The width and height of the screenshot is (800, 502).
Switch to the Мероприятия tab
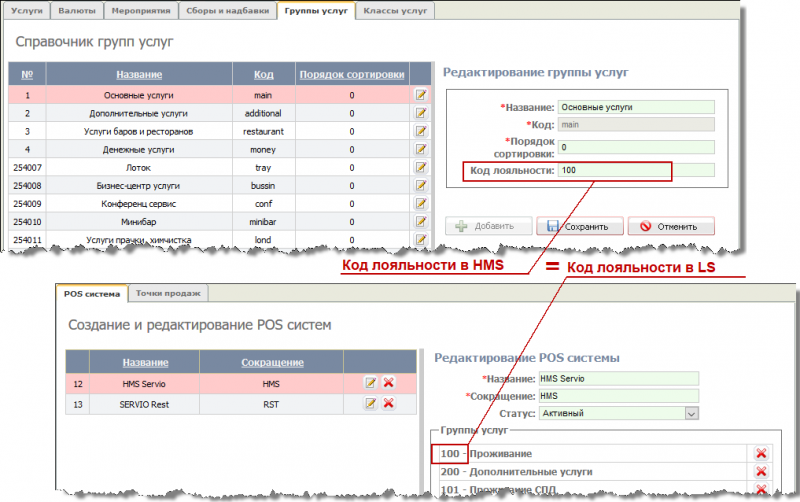[x=141, y=11]
